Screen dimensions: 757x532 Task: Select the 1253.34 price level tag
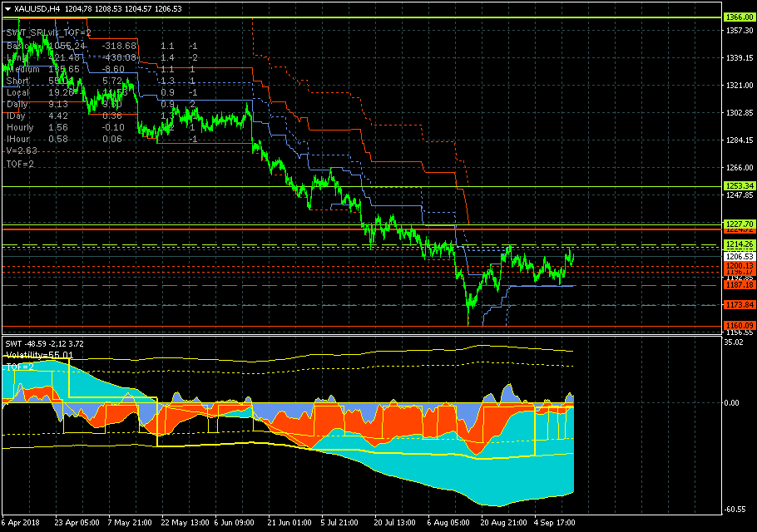pos(739,185)
